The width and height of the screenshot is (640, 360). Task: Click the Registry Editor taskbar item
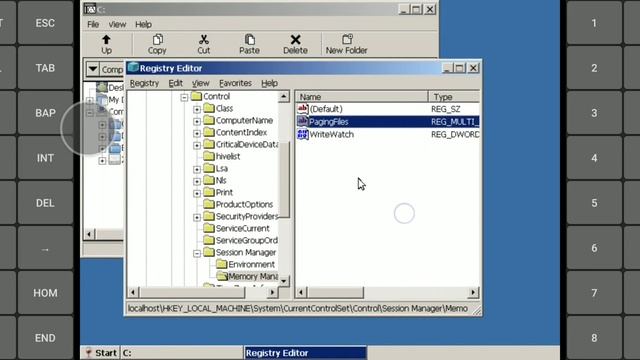pyautogui.click(x=305, y=353)
